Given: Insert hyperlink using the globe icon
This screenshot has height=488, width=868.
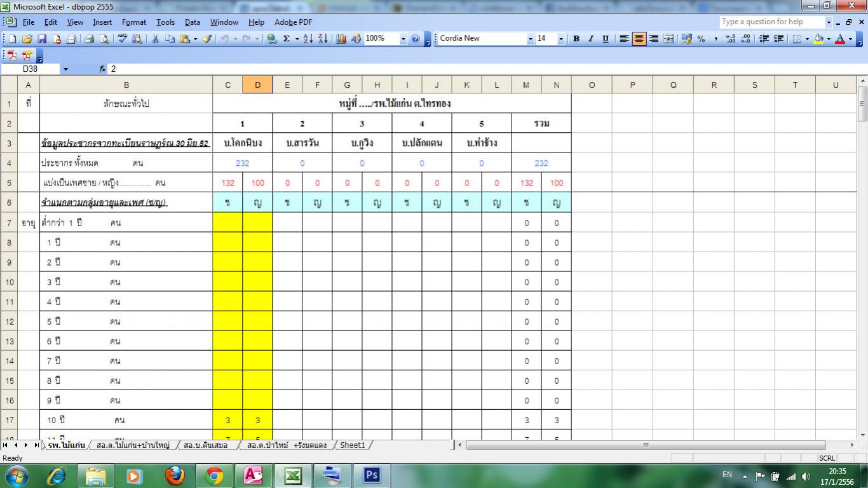Looking at the screenshot, I should (272, 39).
